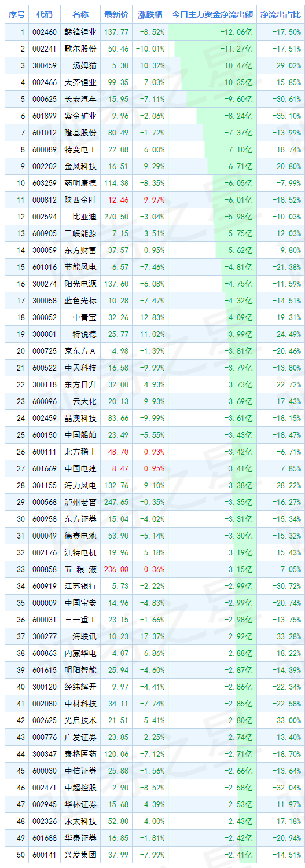Click 中超控股 stock name
This screenshot has height=868, width=305.
80,788
